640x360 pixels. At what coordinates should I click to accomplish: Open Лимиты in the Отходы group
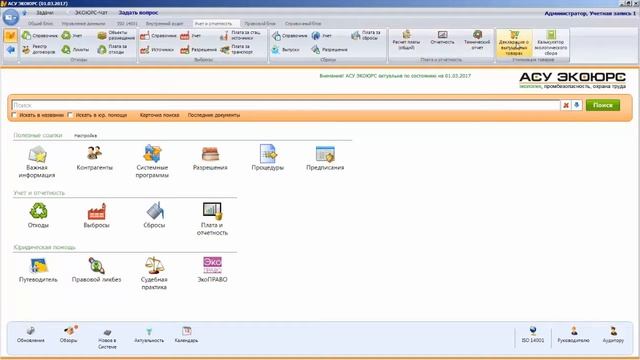pyautogui.click(x=75, y=50)
